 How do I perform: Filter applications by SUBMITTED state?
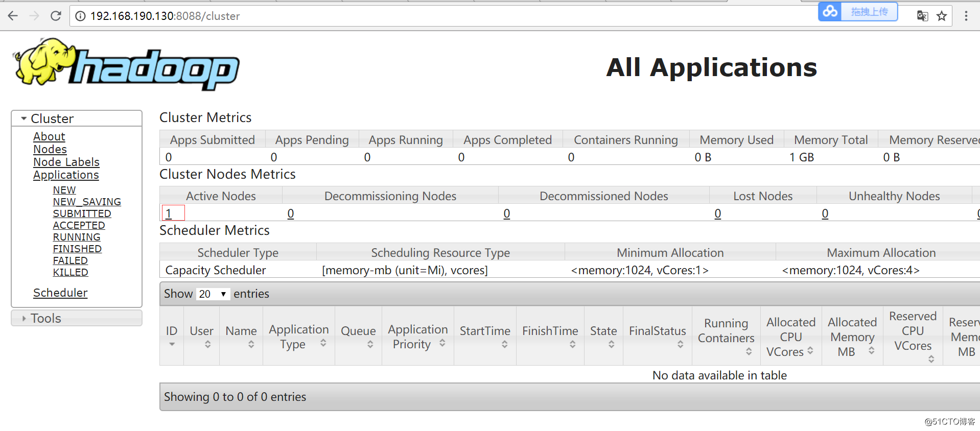82,213
